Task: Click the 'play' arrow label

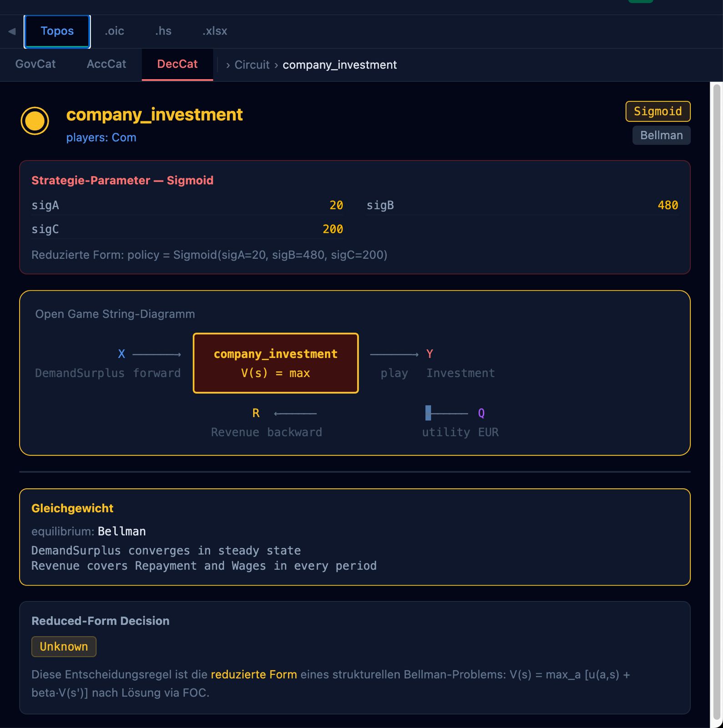Action: pos(394,374)
